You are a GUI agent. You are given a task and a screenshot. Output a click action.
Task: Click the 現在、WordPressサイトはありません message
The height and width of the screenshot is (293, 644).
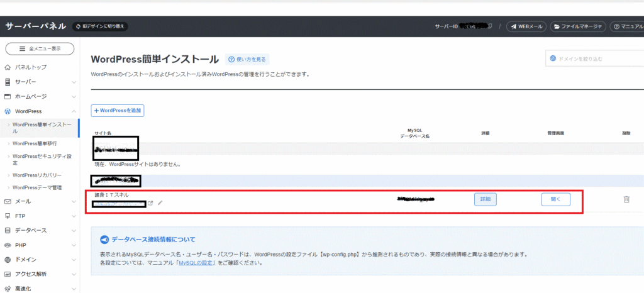138,165
